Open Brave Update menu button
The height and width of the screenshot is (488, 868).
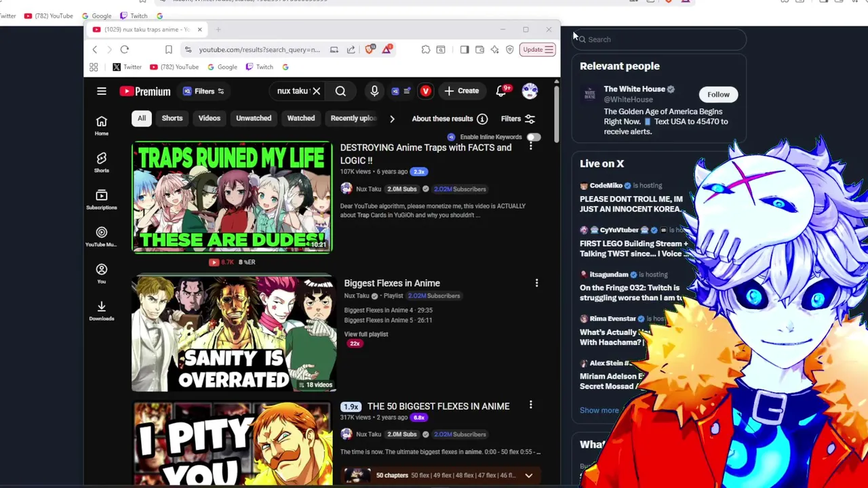click(538, 49)
